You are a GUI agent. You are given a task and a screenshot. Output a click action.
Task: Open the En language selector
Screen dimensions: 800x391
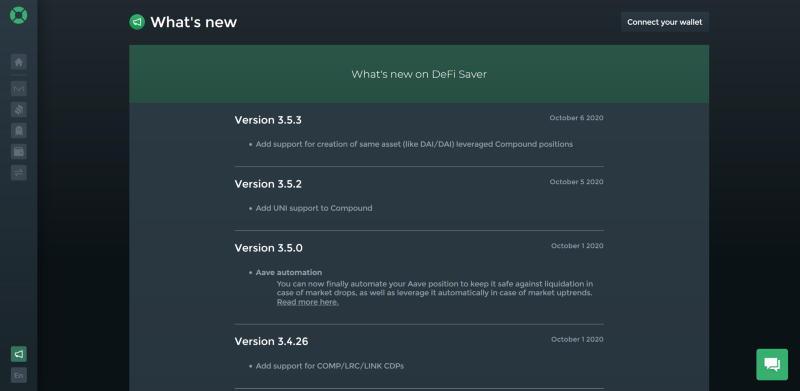[19, 375]
